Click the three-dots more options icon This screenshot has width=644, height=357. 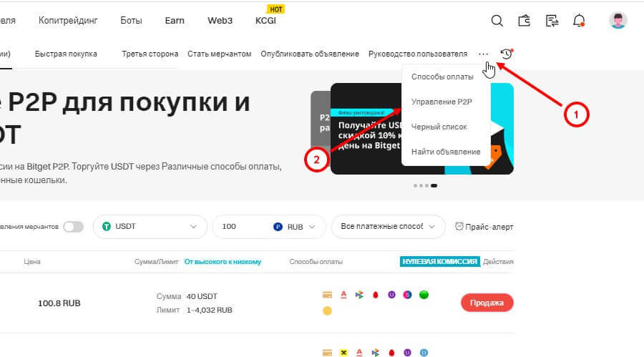point(484,54)
